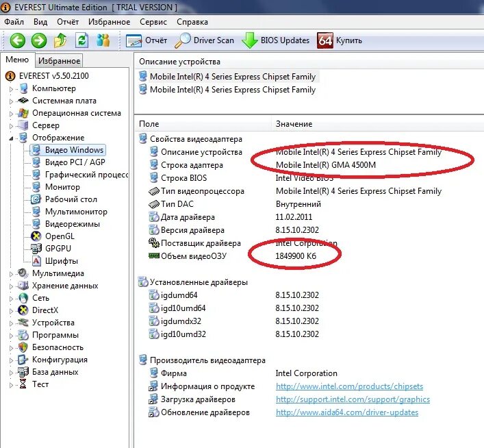Switch to the Избранное sidebar tab

59,61
